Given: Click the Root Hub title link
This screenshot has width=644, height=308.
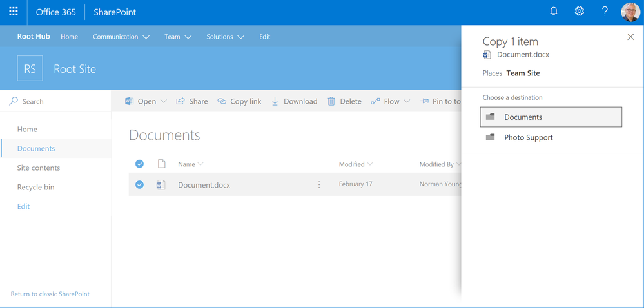Looking at the screenshot, I should tap(34, 36).
